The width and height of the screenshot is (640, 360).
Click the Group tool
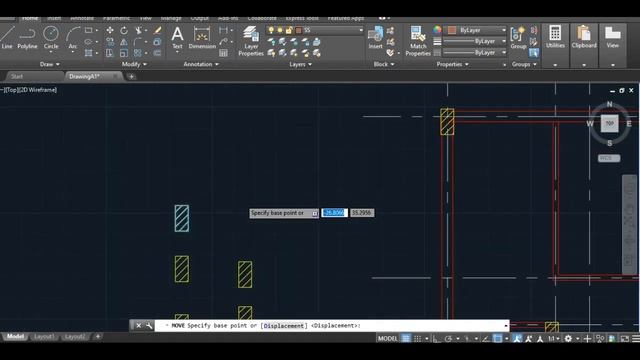point(518,38)
